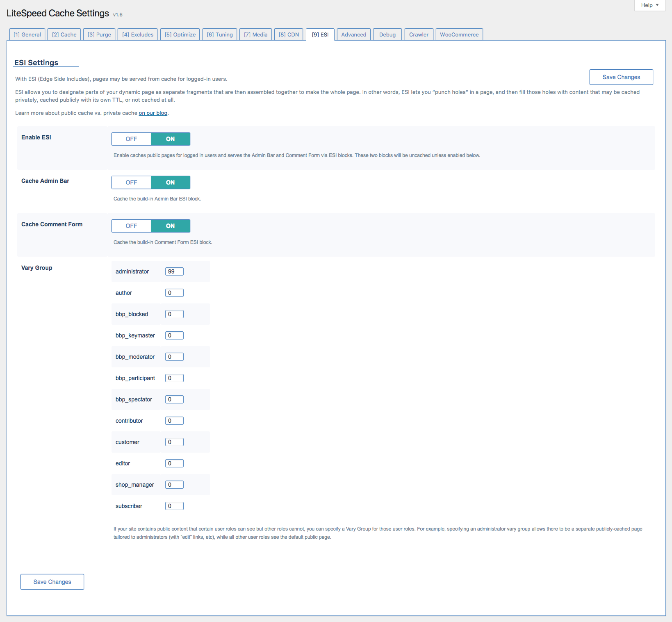Viewport: 672px width, 622px height.
Task: Select the Optimize tab
Action: 180,34
